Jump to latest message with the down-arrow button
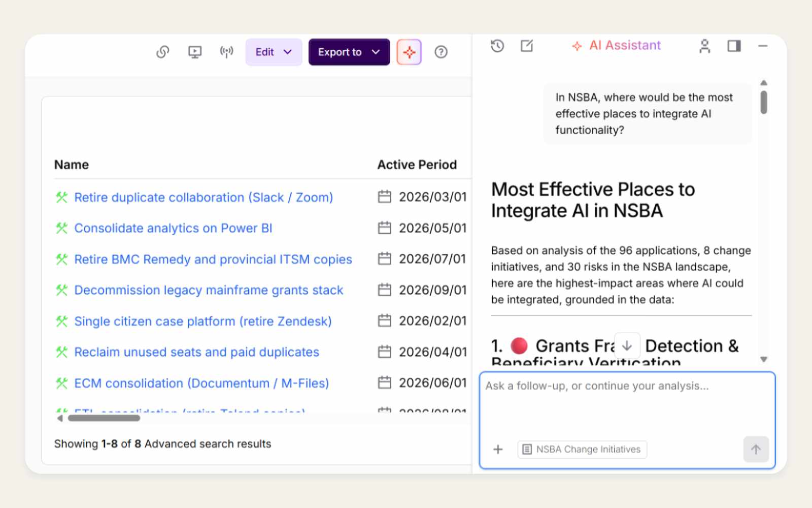The width and height of the screenshot is (812, 508). (627, 345)
